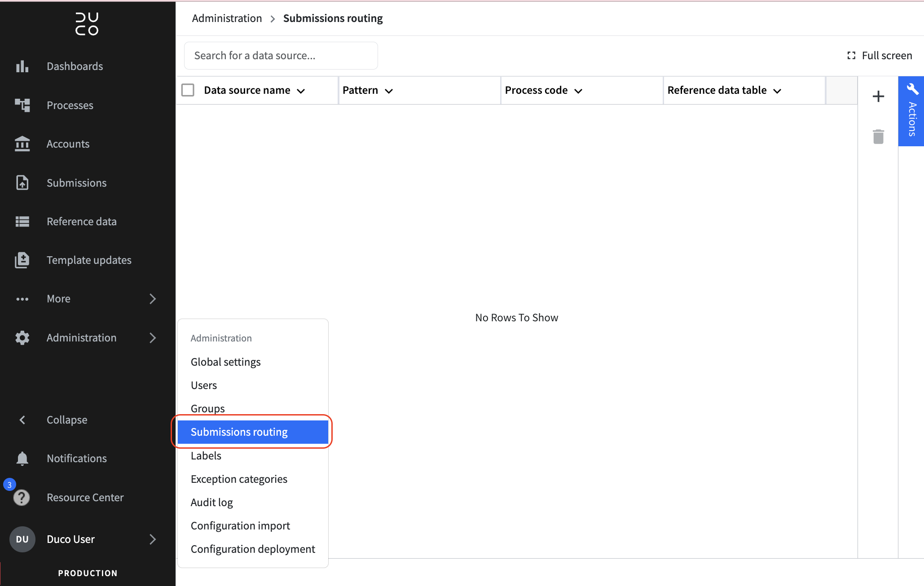Click the No Rows To Show message
This screenshot has height=586, width=924.
coord(517,318)
